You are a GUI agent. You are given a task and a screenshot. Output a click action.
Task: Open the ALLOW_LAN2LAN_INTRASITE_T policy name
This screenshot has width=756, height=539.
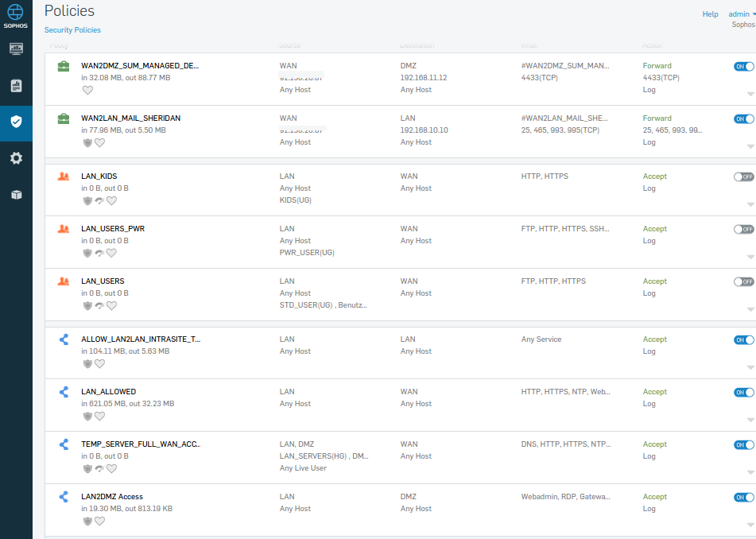(141, 339)
